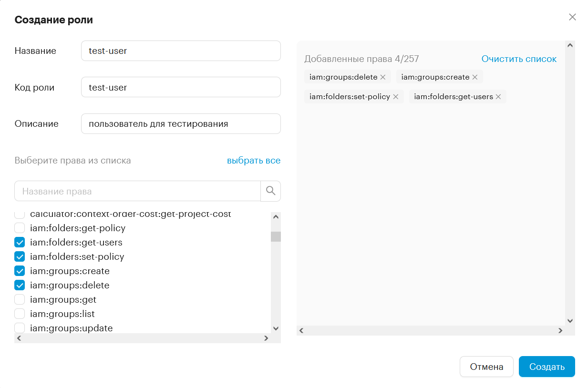Click the выбрать все link
The height and width of the screenshot is (388, 588).
(254, 161)
